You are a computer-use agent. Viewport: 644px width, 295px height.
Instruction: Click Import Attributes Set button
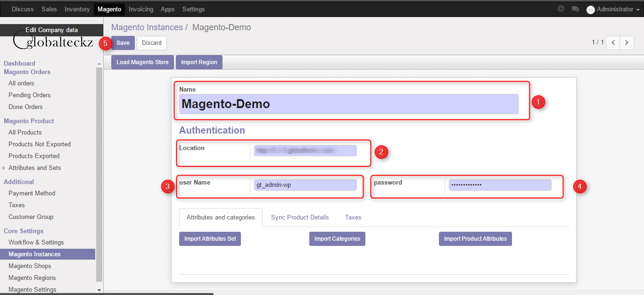click(210, 239)
